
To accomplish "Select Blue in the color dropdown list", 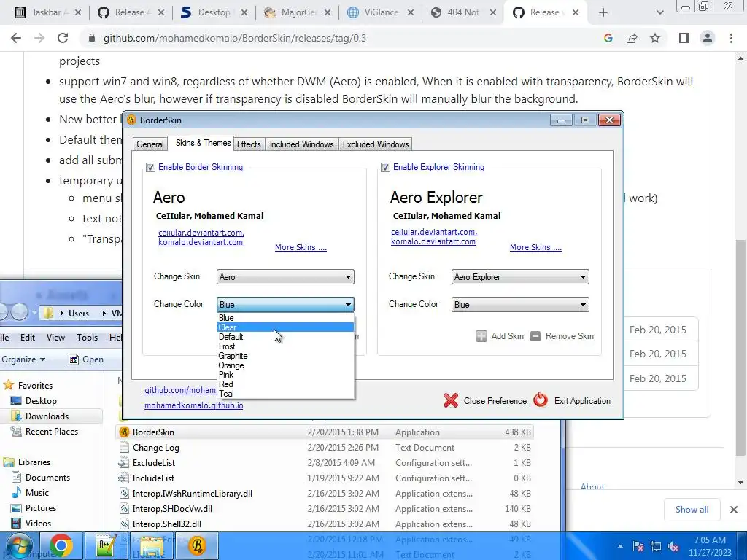I will pyautogui.click(x=285, y=318).
